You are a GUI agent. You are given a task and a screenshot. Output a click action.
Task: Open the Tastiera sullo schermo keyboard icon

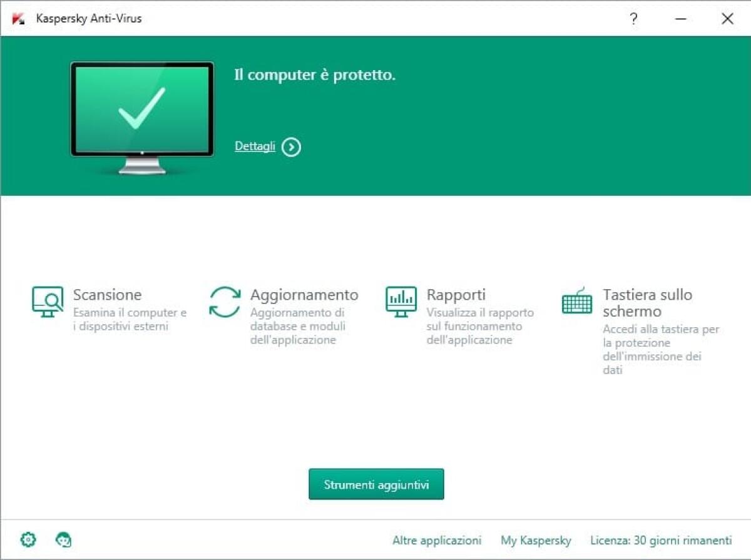[x=576, y=302]
